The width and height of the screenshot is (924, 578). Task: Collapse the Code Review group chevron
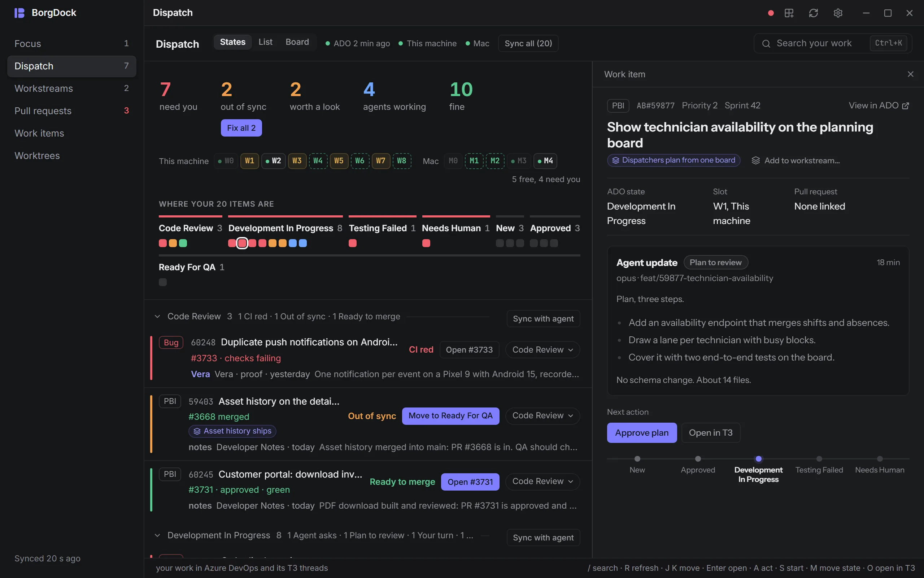[x=157, y=316]
